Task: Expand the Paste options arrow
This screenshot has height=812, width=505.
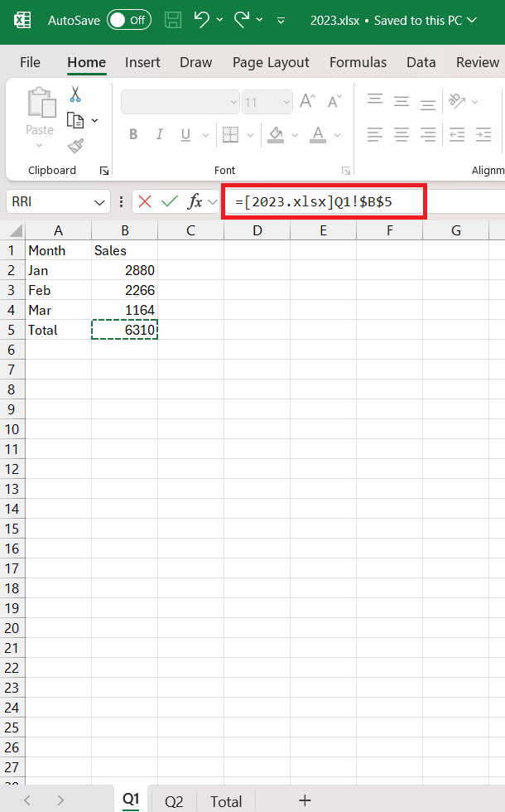Action: click(x=40, y=146)
